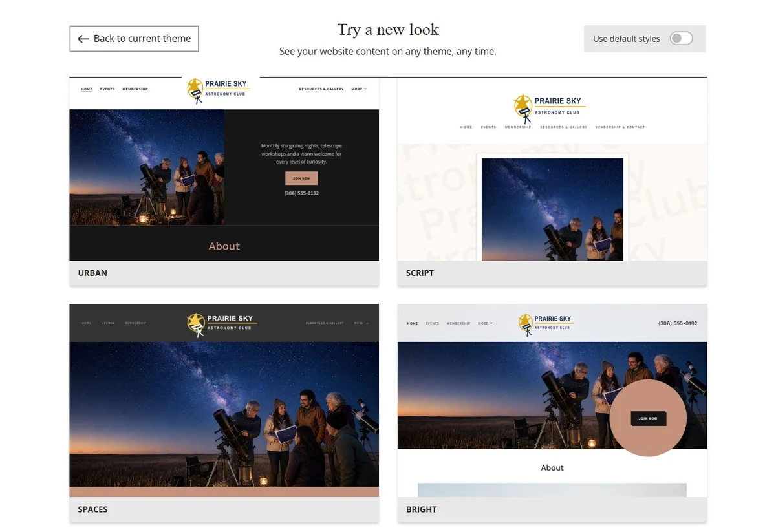Click the About heading in Bright preview
This screenshot has height=532, width=776.
pos(552,467)
